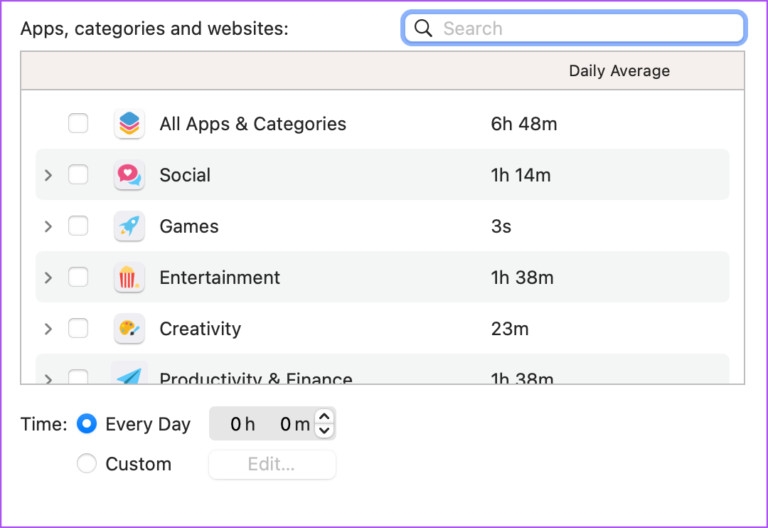The height and width of the screenshot is (528, 768).
Task: Click the Entertainment popcorn icon
Action: click(129, 278)
